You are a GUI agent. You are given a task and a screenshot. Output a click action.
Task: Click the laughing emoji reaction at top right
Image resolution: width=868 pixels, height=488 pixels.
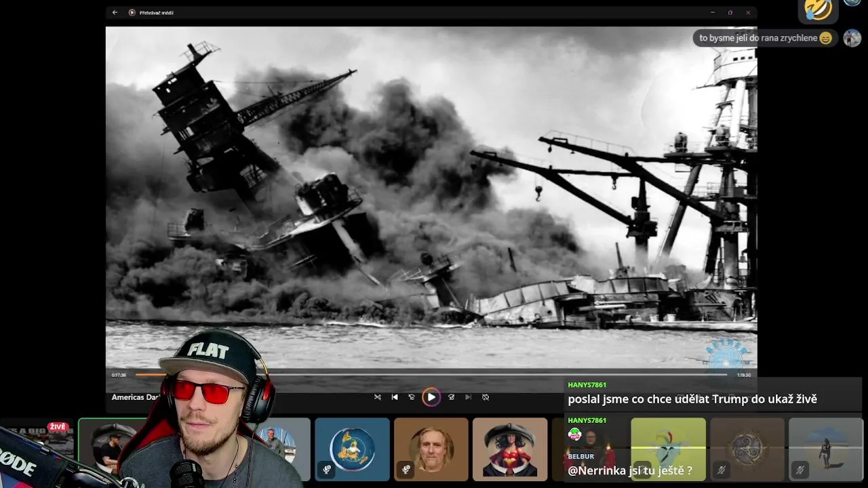818,9
